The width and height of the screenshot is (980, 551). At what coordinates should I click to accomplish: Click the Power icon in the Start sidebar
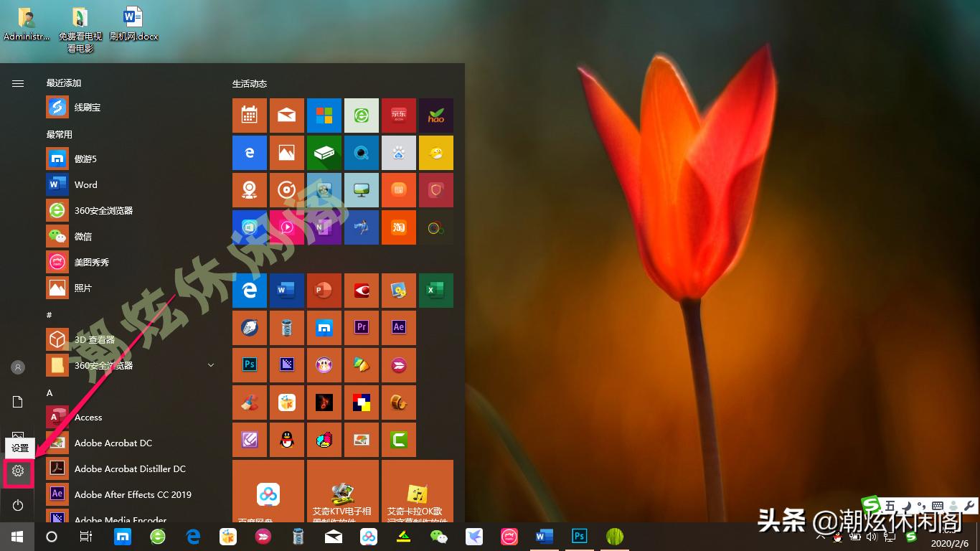[18, 505]
